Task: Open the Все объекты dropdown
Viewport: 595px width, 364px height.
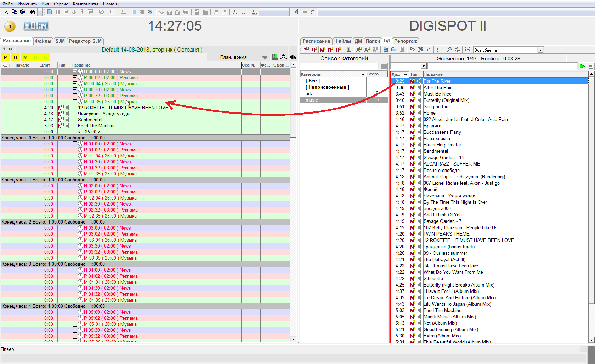Action: tap(540, 50)
